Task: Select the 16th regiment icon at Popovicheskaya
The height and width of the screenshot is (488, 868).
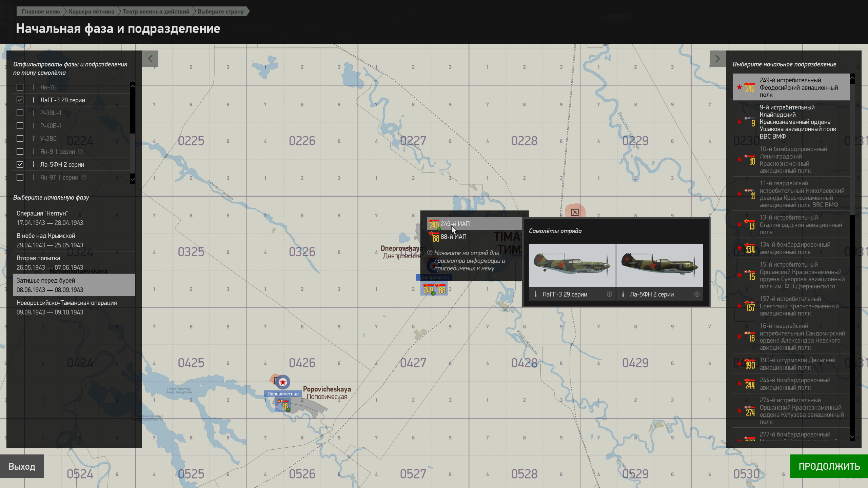Action: [x=284, y=405]
